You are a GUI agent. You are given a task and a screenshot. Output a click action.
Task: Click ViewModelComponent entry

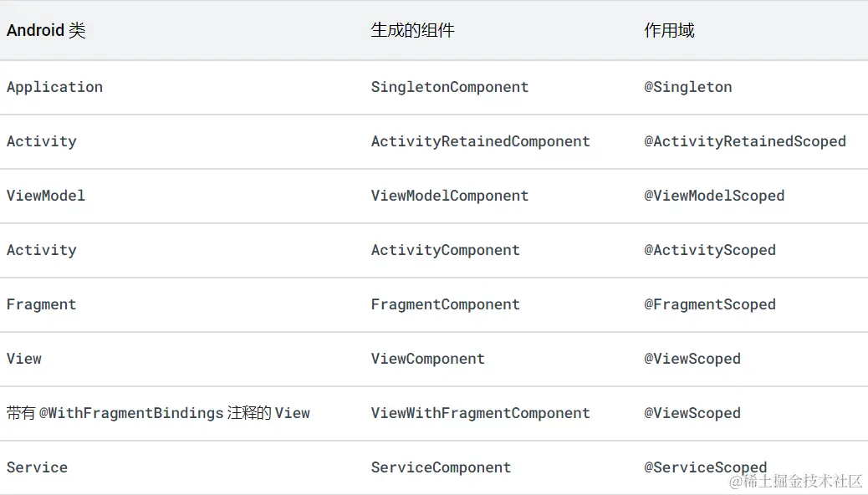[449, 196]
